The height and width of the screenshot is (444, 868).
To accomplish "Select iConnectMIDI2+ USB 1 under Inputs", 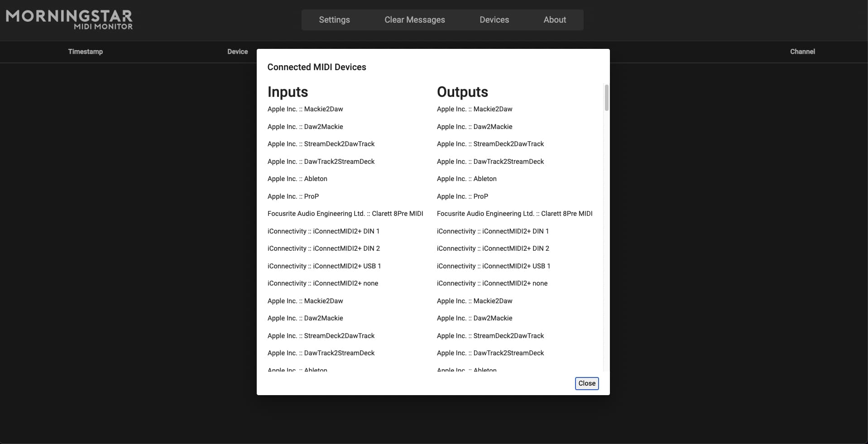I will click(324, 266).
